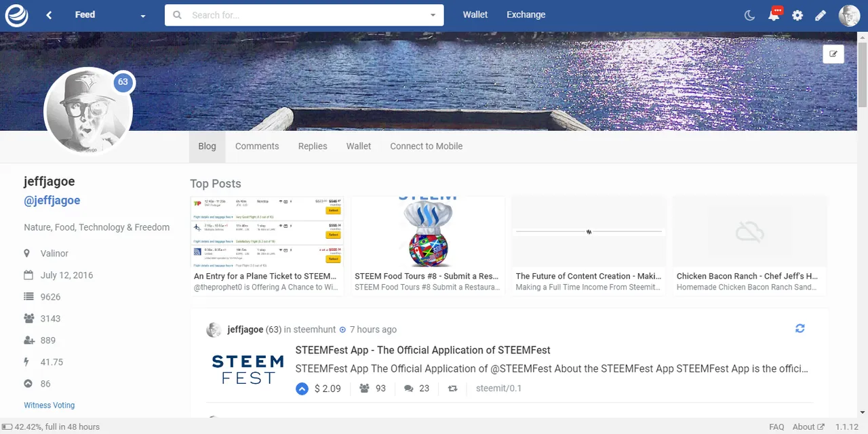Open the Feed dropdown menu
This screenshot has height=434, width=868.
(x=109, y=15)
